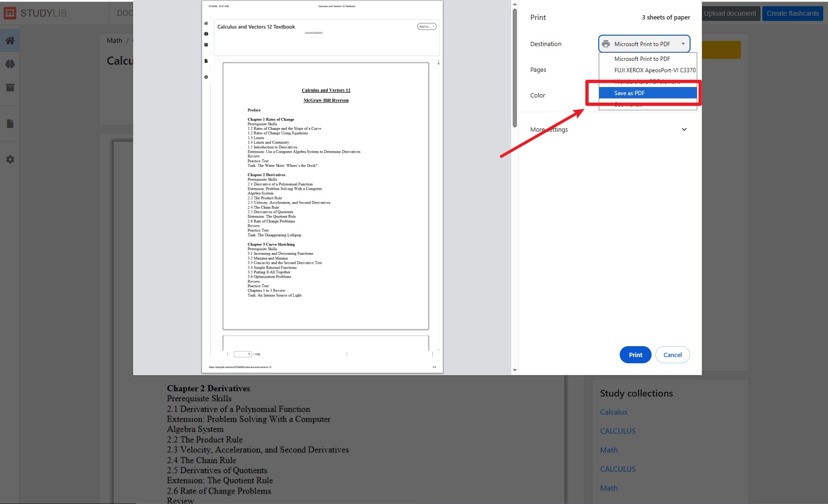Open the document sidebar icon
Screen dimensions: 828x504
10,124
